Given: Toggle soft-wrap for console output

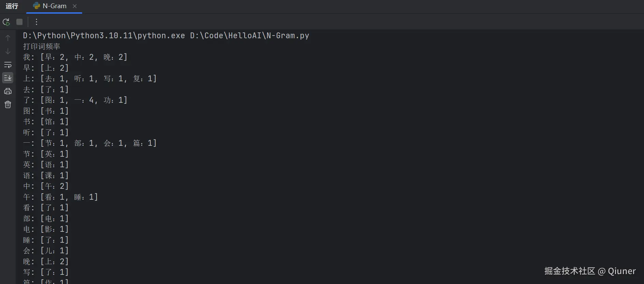Looking at the screenshot, I should [8, 65].
